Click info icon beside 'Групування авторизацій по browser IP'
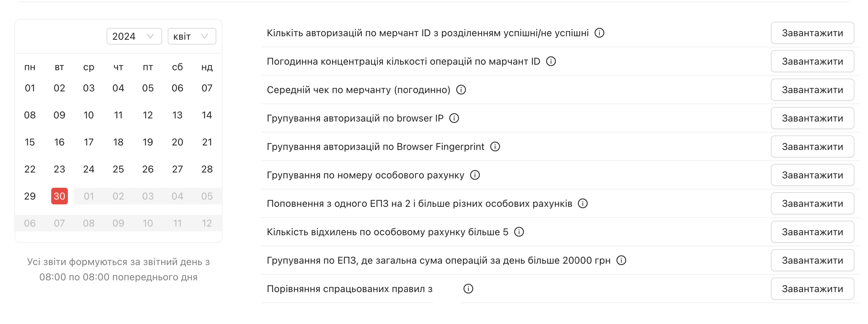The width and height of the screenshot is (868, 324). 454,118
